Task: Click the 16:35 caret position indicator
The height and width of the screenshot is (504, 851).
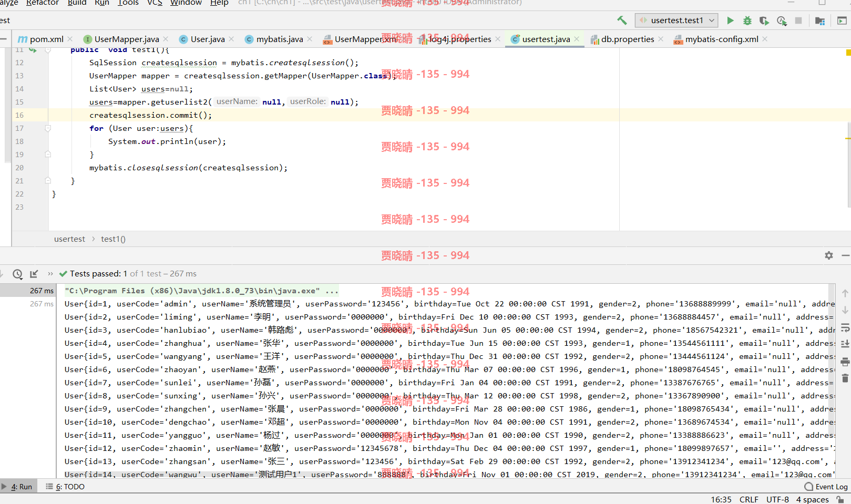Action: [x=721, y=499]
